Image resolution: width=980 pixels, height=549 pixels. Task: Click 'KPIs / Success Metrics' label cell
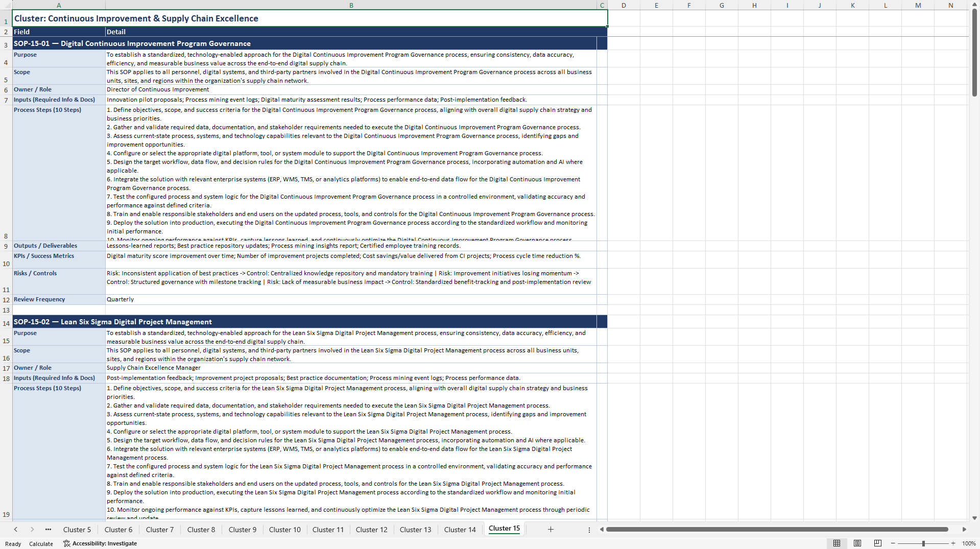(x=59, y=259)
